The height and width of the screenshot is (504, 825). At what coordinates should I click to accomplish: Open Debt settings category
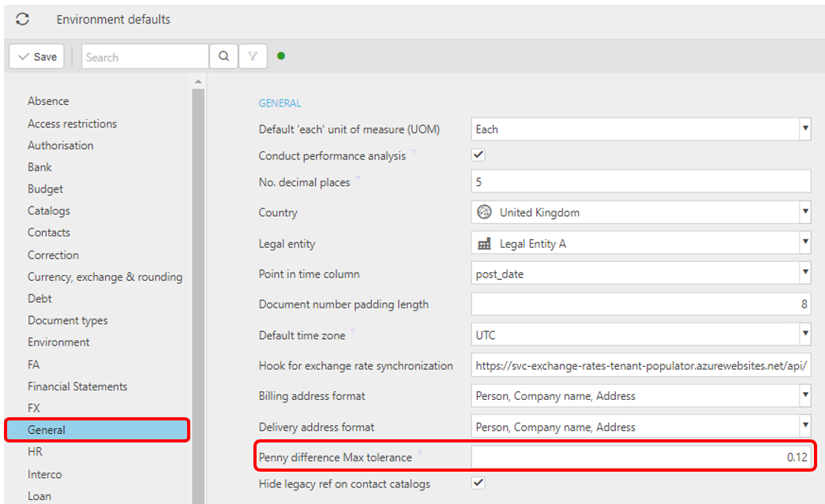pos(39,298)
